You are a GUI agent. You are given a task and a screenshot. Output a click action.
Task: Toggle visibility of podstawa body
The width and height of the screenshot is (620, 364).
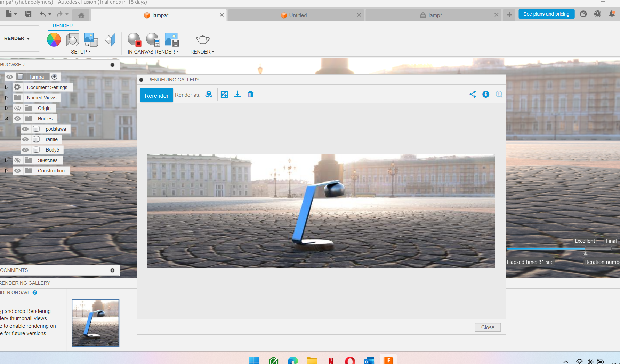point(25,129)
